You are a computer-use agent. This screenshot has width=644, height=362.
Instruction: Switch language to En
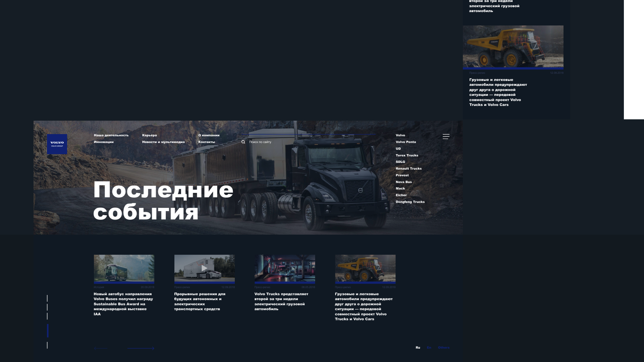click(429, 348)
